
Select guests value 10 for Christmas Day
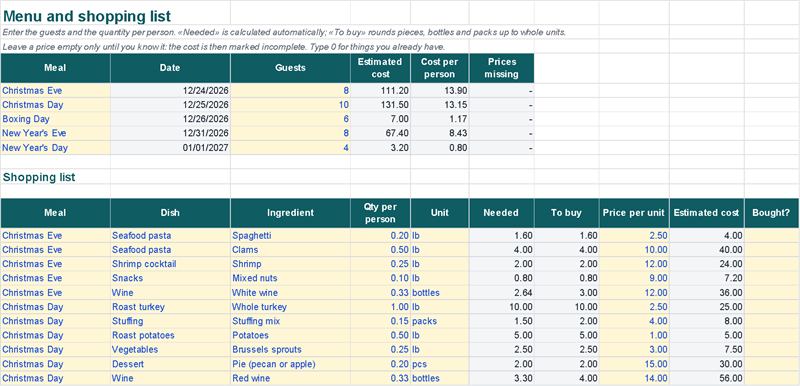[x=290, y=105]
